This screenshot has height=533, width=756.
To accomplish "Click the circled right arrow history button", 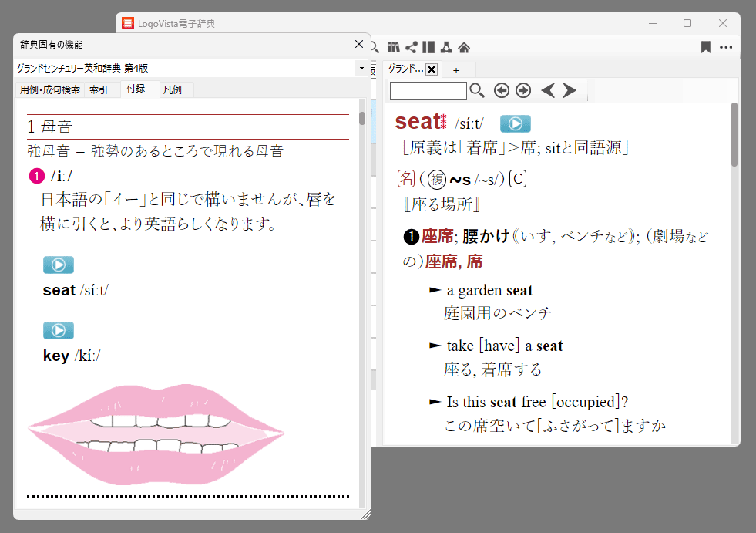I will pos(523,91).
